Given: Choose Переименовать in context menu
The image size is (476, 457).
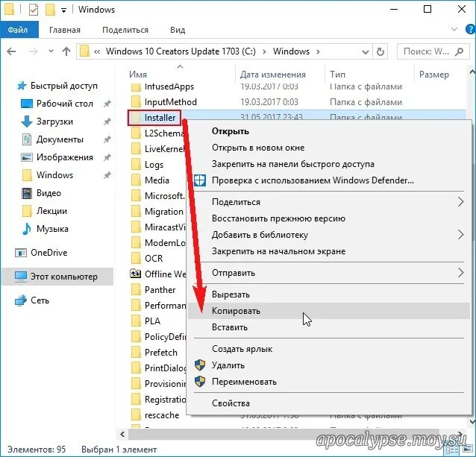Looking at the screenshot, I should (x=329, y=382).
